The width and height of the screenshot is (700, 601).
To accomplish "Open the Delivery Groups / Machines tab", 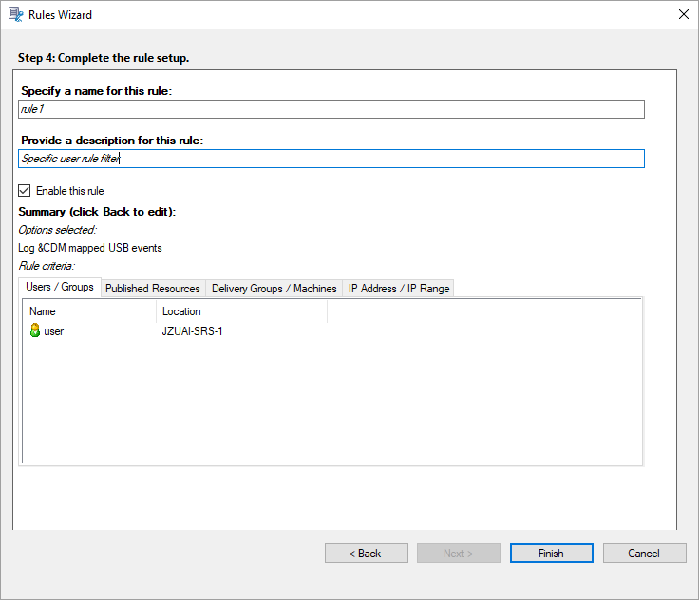I will click(274, 289).
